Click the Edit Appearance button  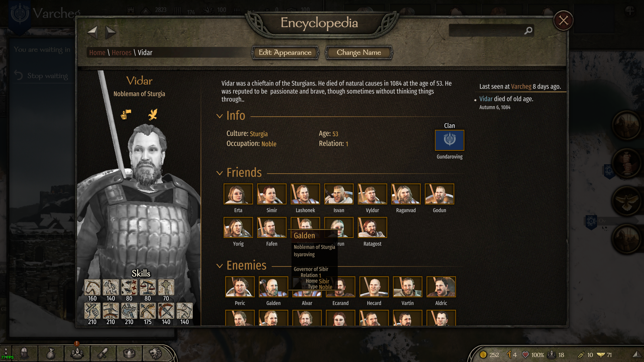pos(285,53)
